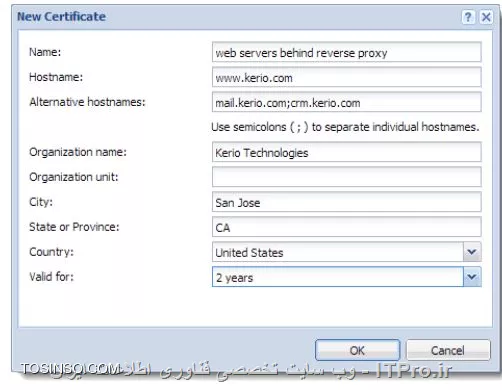Edit the Alternative hostnames field
Image resolution: width=502 pixels, height=390 pixels.
(346, 102)
